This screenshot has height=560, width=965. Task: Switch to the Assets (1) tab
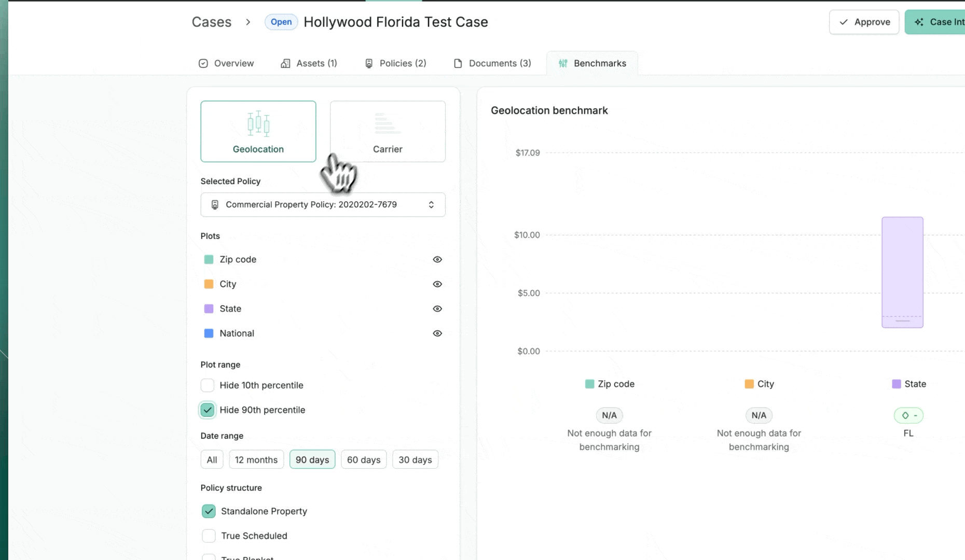click(309, 63)
